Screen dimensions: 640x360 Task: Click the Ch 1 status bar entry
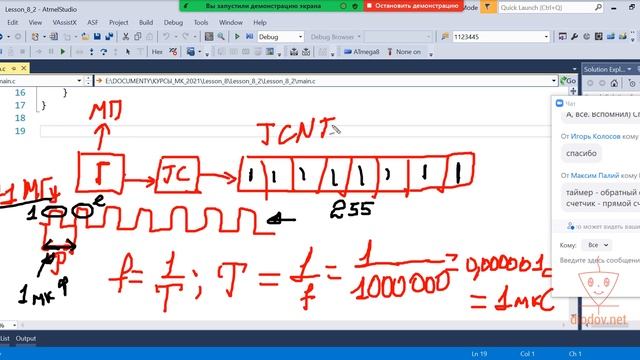[x=575, y=354]
